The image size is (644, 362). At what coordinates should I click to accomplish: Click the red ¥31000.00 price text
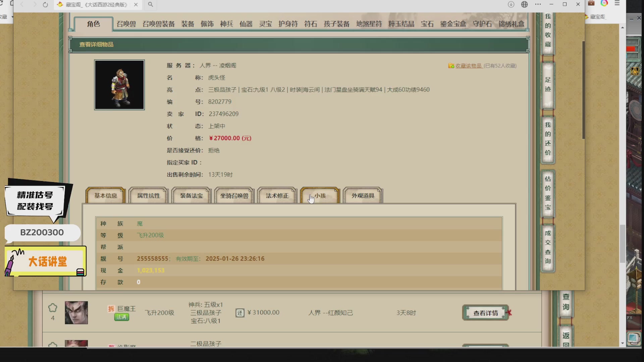pyautogui.click(x=263, y=312)
